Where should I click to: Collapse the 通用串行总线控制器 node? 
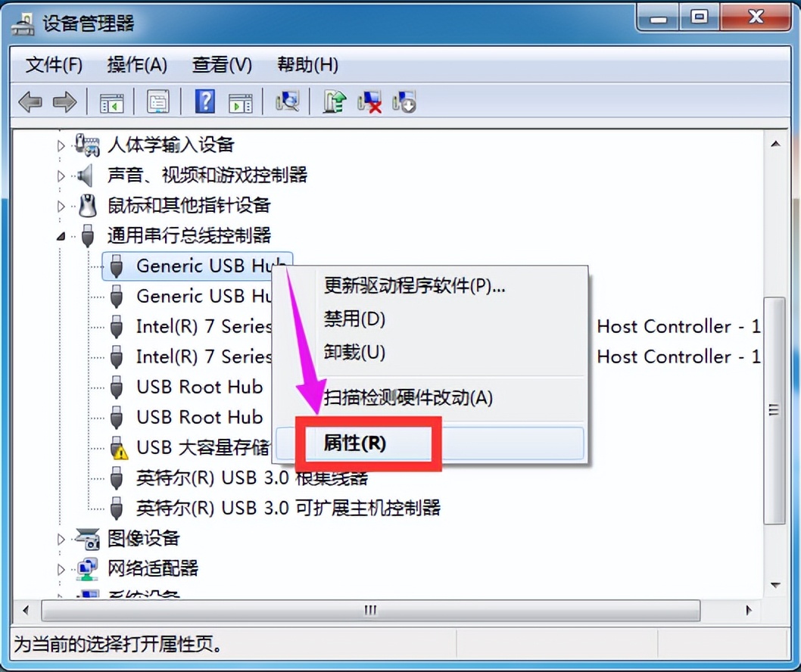[61, 236]
